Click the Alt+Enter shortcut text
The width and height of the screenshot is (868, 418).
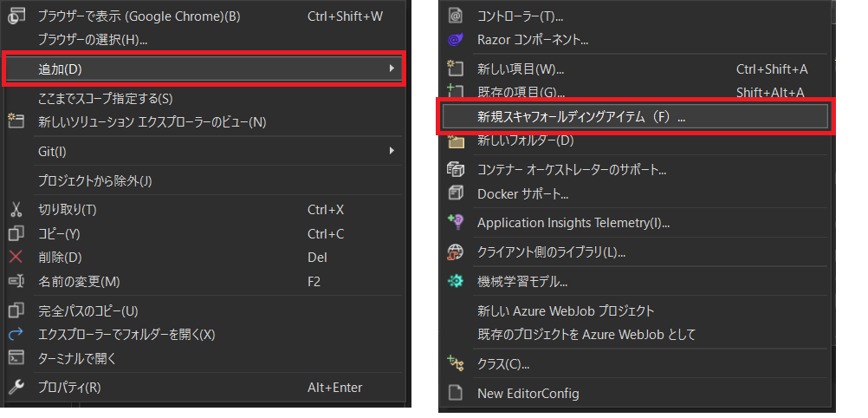(335, 387)
